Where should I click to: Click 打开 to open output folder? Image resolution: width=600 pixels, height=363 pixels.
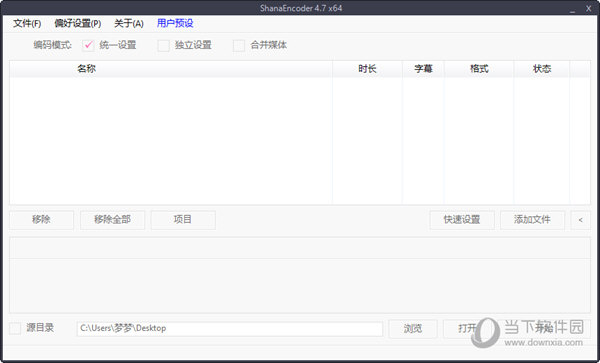point(467,329)
